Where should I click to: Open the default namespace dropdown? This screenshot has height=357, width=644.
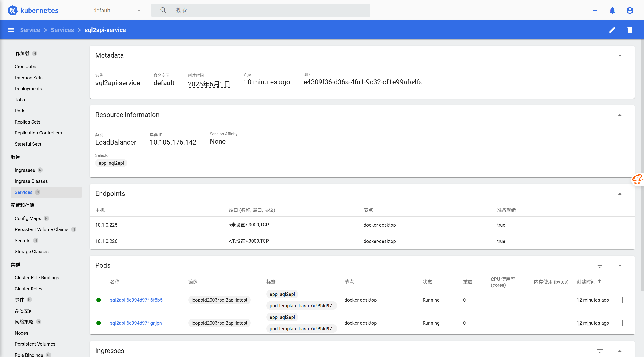(117, 10)
